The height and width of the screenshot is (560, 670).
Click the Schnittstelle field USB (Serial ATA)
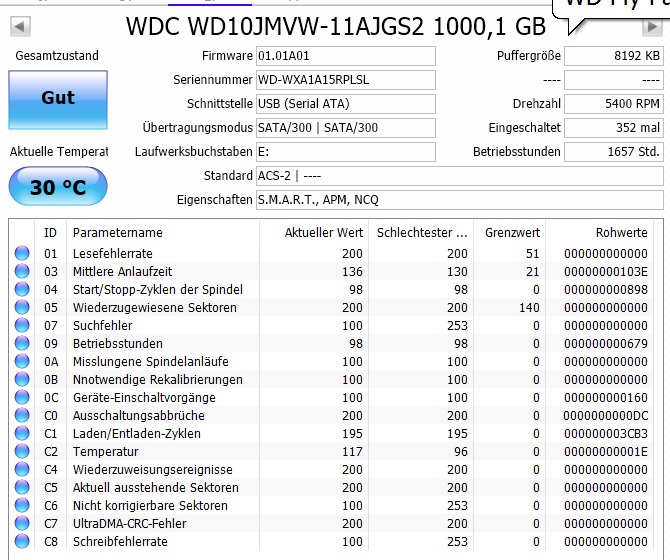[x=346, y=104]
